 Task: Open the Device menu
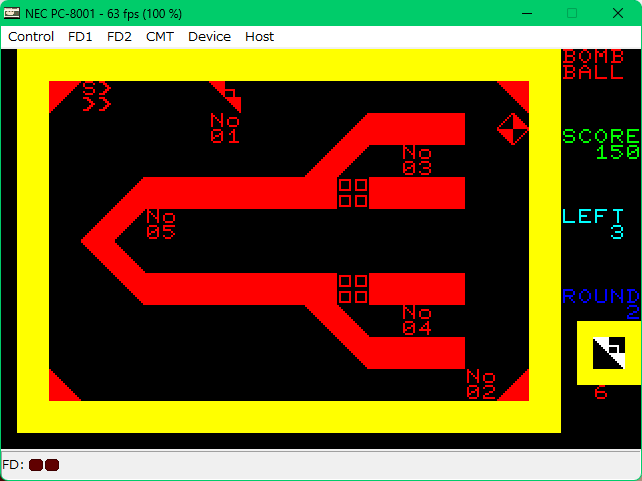coord(209,36)
